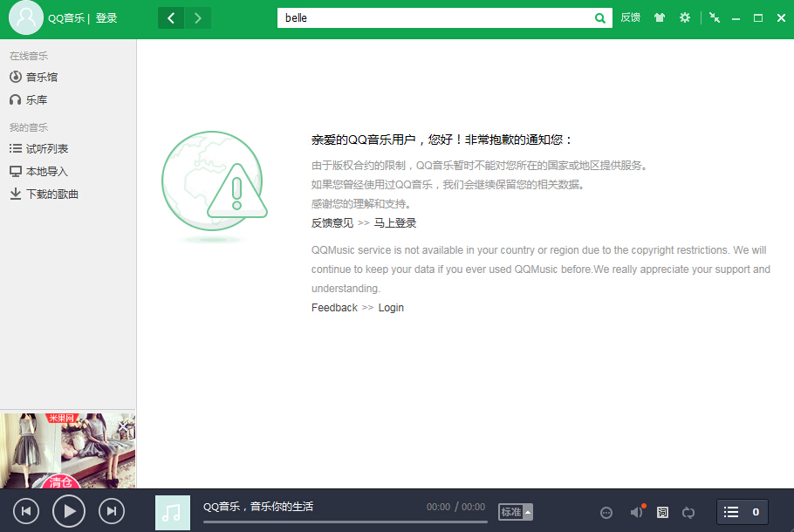Click the 音乐馆 disc icon
Viewport: 794px width, 532px height.
coord(16,77)
